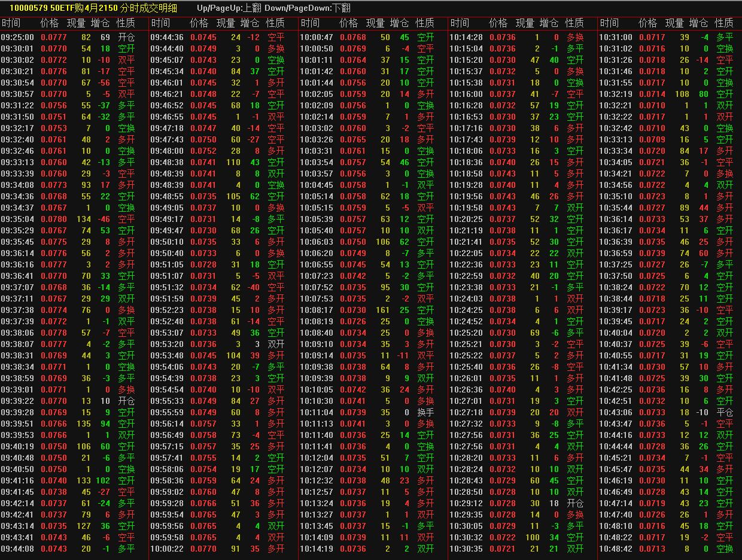
Task: Click 现量 header above the 10:14:28 row
Action: (x=525, y=23)
